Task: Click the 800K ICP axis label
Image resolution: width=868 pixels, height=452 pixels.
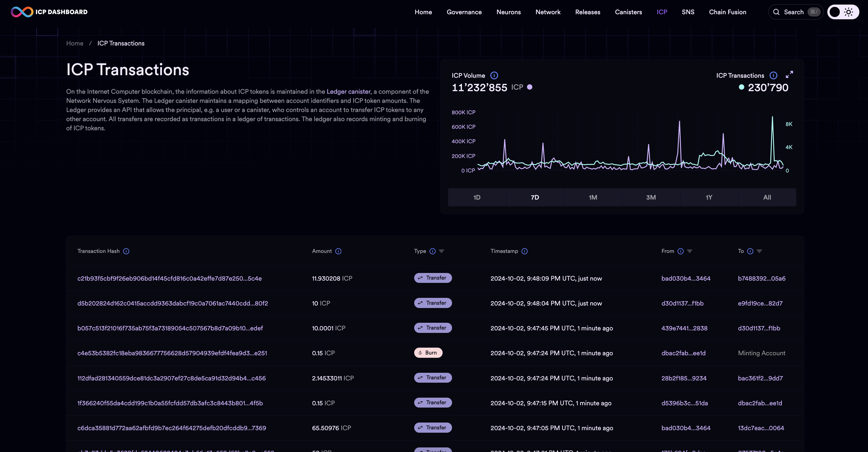Action: point(463,112)
